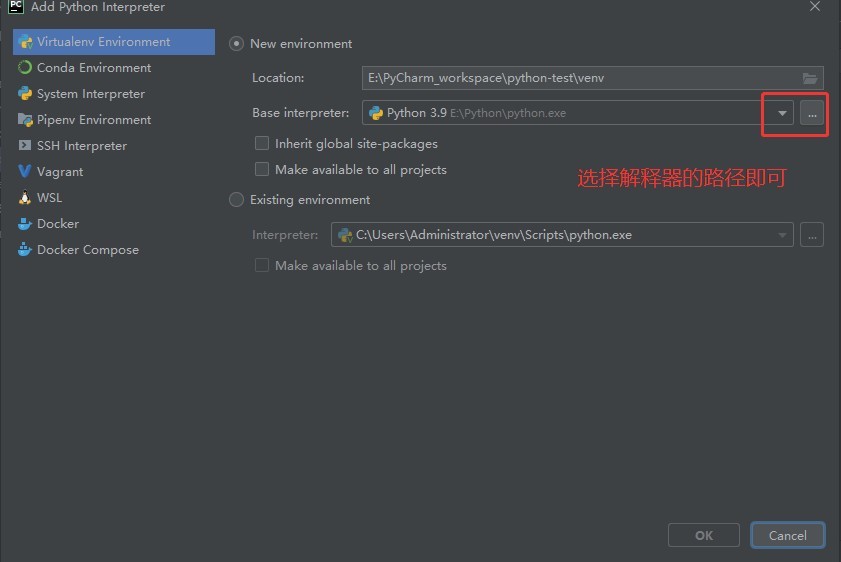
Task: Select Conda Environment in sidebar
Action: [114, 68]
